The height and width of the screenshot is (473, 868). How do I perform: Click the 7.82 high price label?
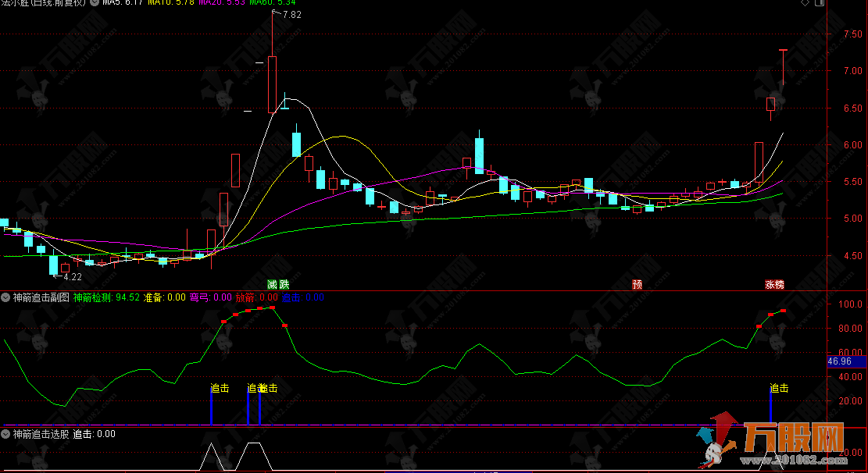pyautogui.click(x=291, y=15)
